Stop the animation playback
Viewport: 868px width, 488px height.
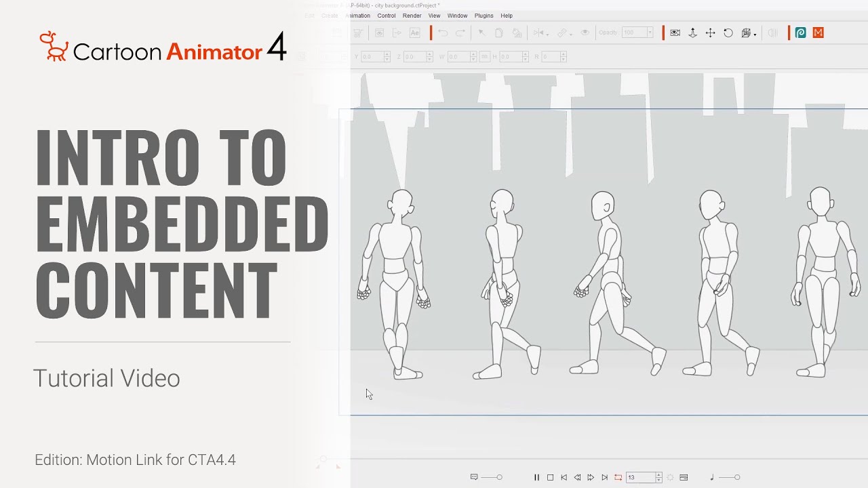550,477
